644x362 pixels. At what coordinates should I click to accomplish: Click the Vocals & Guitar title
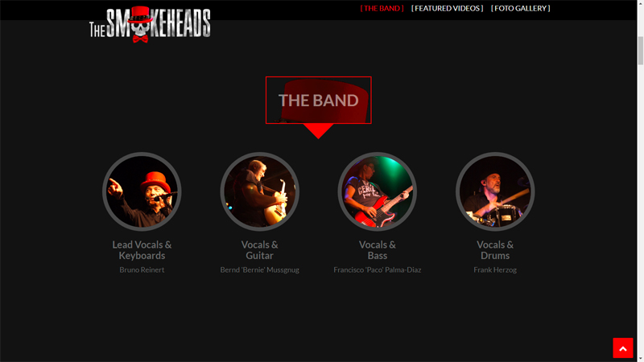pos(259,250)
